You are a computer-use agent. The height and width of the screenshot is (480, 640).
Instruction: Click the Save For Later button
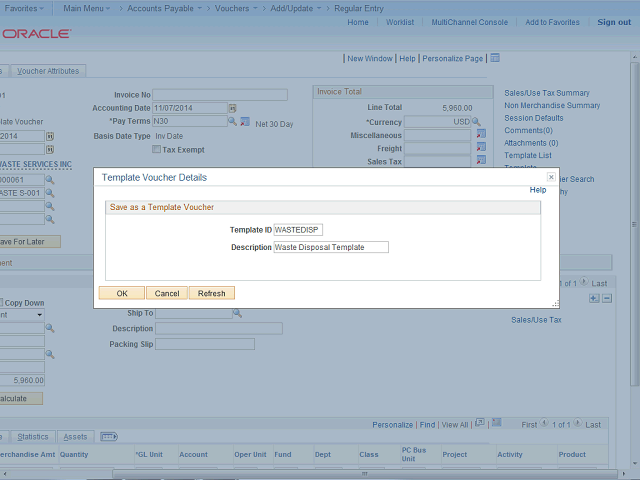pos(30,242)
